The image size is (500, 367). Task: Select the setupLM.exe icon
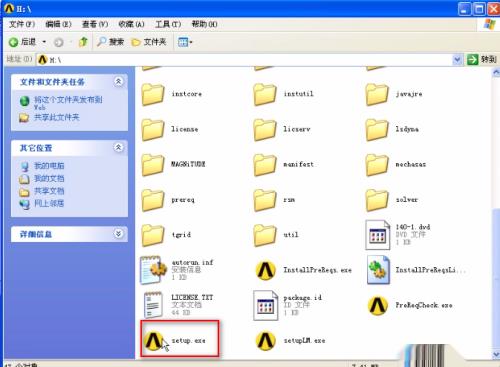click(x=266, y=341)
